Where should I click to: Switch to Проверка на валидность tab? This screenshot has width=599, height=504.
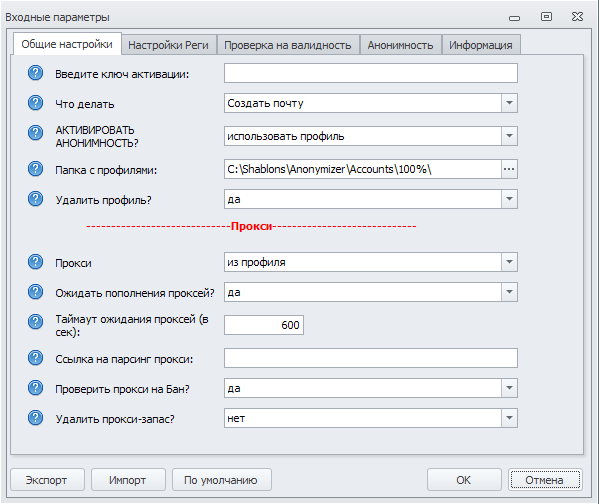(288, 45)
